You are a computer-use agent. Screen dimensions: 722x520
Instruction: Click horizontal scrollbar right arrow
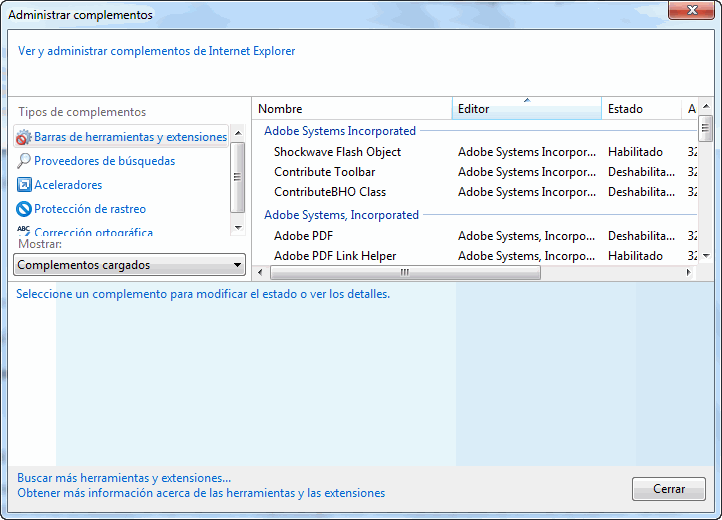[x=688, y=272]
